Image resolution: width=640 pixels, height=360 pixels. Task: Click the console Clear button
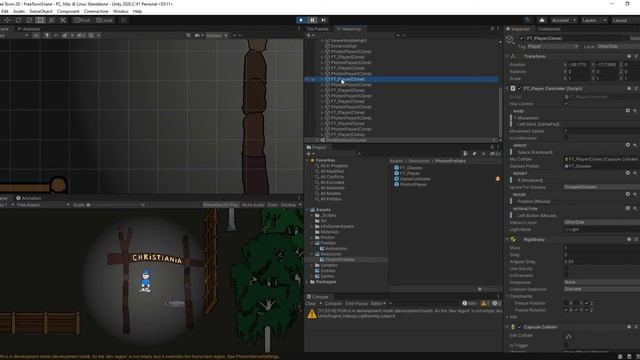[x=311, y=303]
